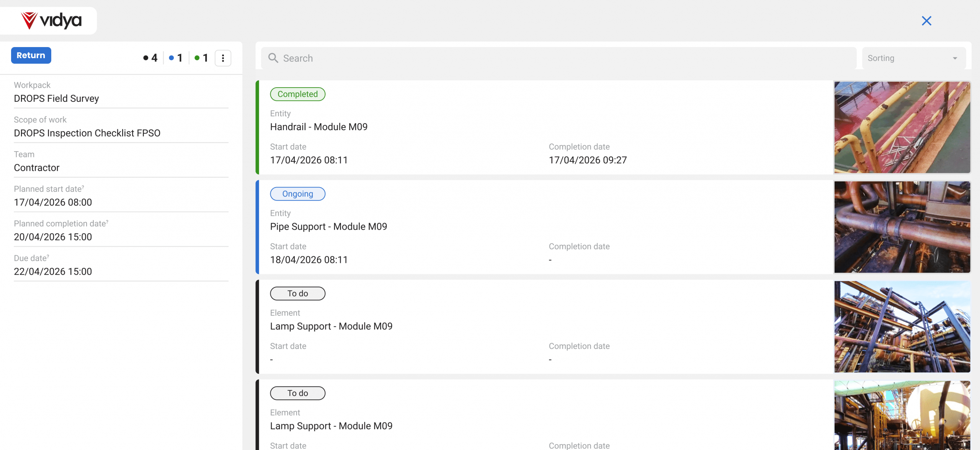Click the Ongoing status badge

pyautogui.click(x=297, y=194)
